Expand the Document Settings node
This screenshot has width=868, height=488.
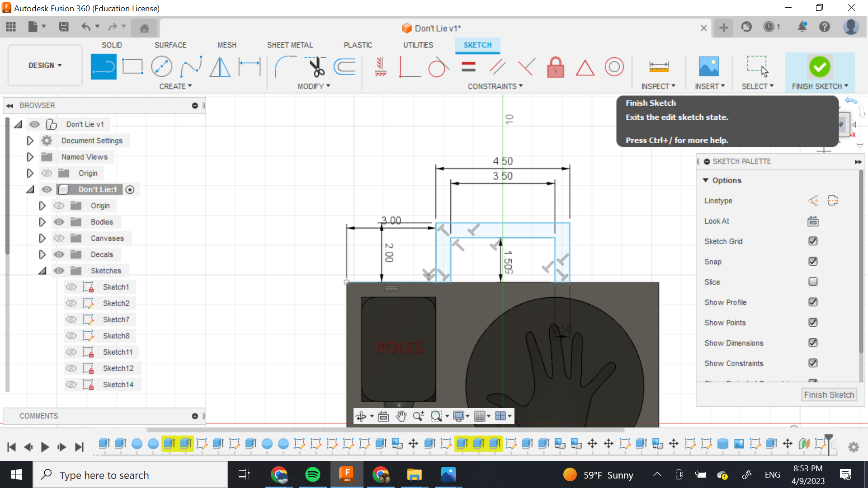(x=30, y=141)
